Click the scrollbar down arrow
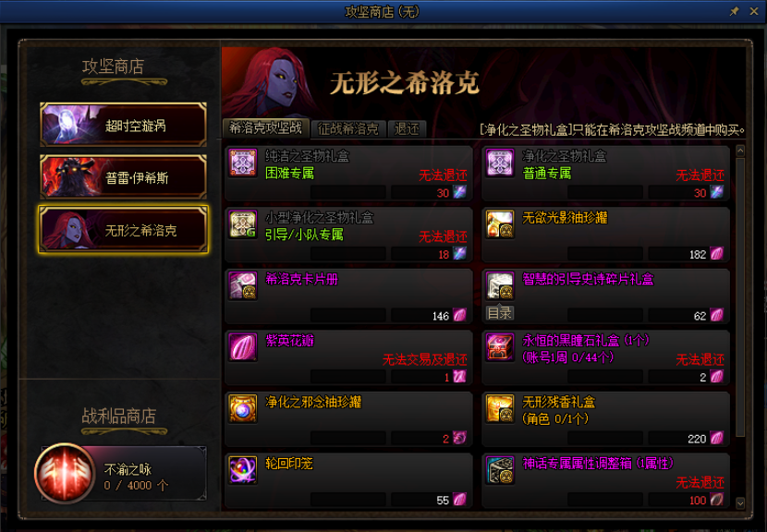Viewport: 767px width, 532px height. [740, 502]
